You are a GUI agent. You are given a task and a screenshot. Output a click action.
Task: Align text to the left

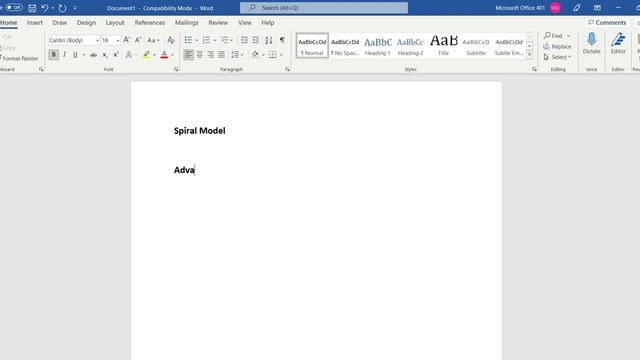click(188, 55)
